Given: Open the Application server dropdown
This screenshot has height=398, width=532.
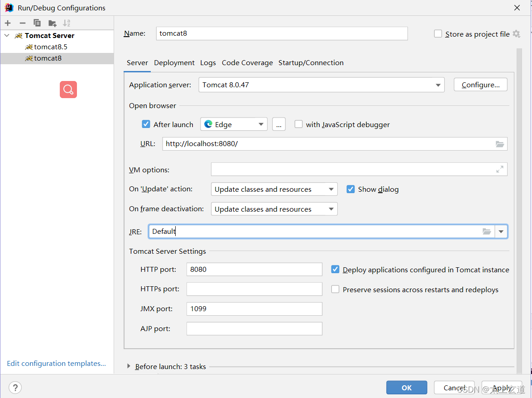Looking at the screenshot, I should [438, 85].
